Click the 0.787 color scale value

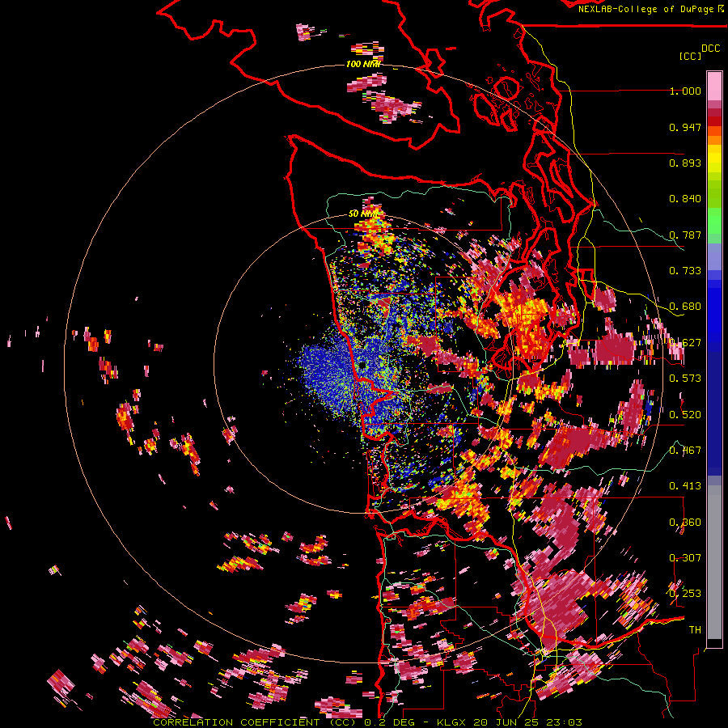click(685, 235)
